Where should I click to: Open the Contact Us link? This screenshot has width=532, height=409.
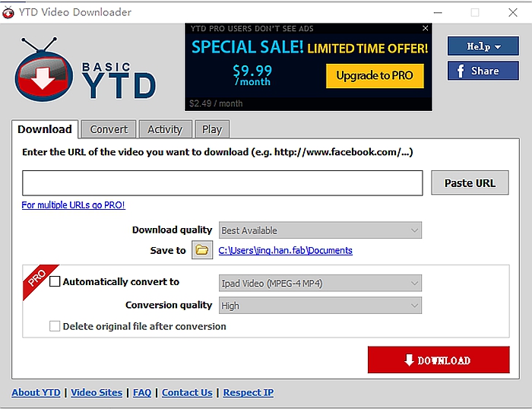187,392
